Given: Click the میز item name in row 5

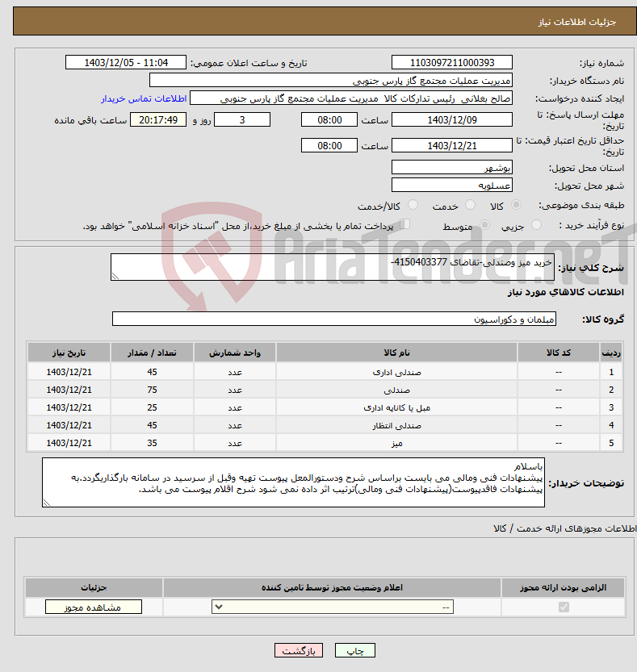Looking at the screenshot, I should click(x=396, y=443).
